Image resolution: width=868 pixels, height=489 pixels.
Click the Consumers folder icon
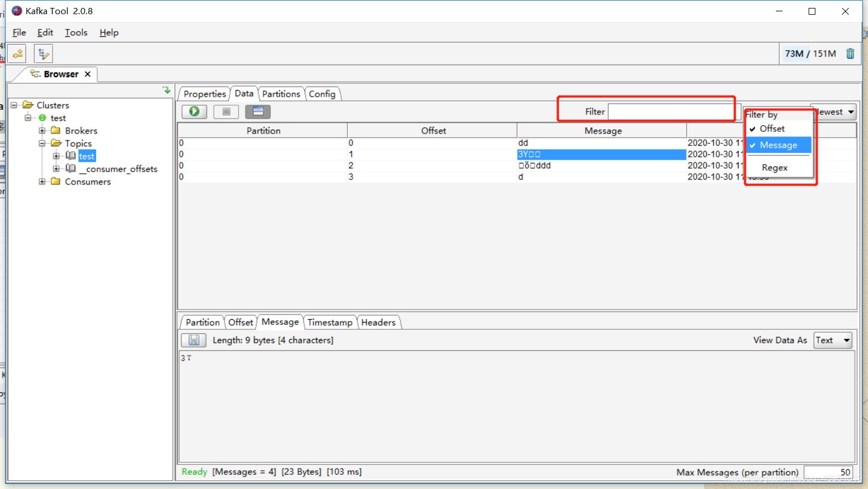coord(55,181)
